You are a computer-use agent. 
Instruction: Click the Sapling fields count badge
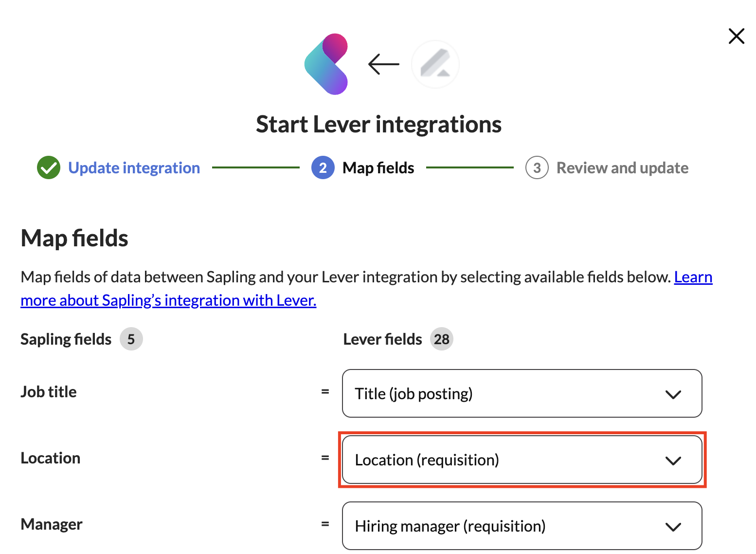[131, 339]
